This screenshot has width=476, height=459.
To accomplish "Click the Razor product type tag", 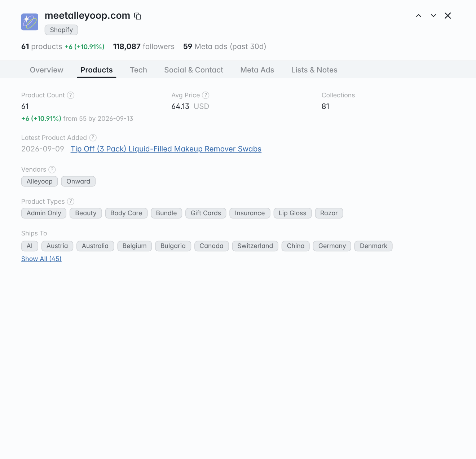I will [329, 213].
